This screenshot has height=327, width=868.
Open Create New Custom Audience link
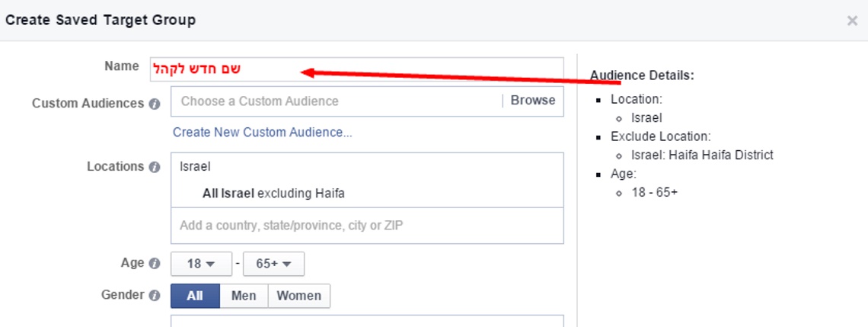click(x=262, y=133)
